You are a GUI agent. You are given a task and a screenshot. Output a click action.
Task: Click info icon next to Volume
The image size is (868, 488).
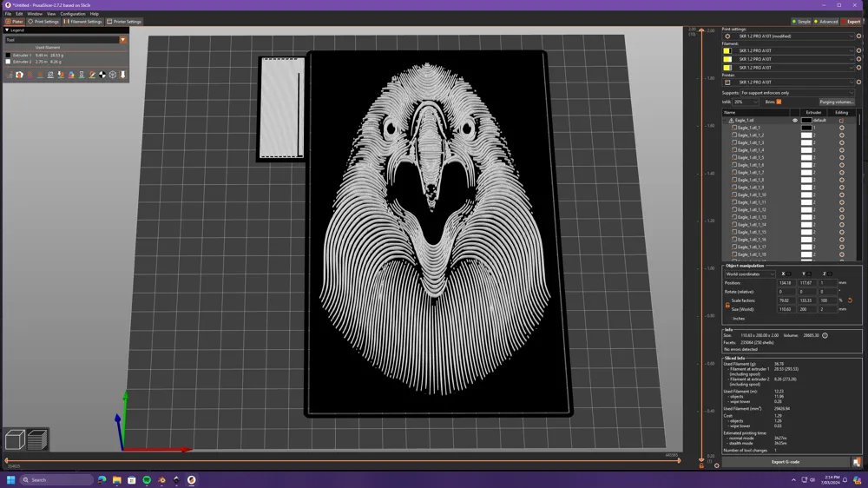click(825, 335)
